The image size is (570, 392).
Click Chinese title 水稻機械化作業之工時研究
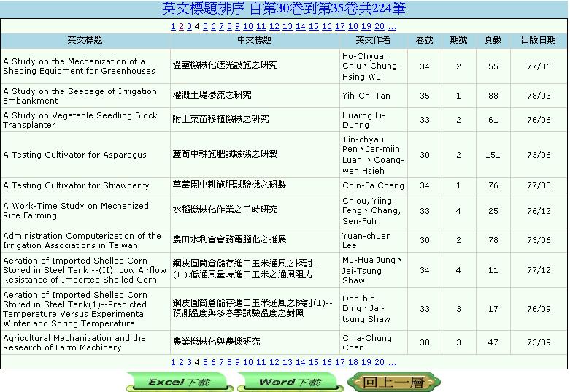pyautogui.click(x=225, y=210)
